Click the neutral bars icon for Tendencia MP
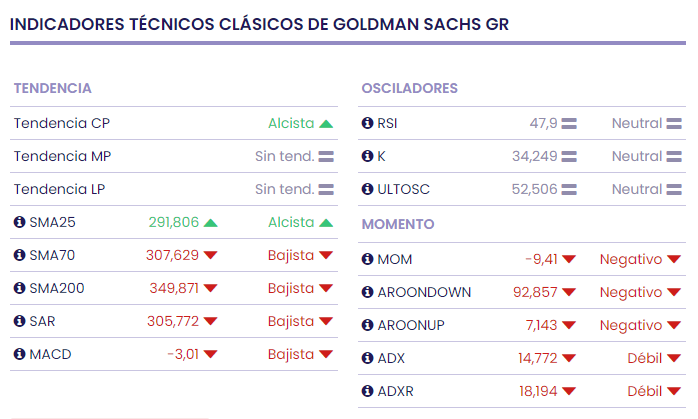This screenshot has width=698, height=419. pyautogui.click(x=325, y=157)
